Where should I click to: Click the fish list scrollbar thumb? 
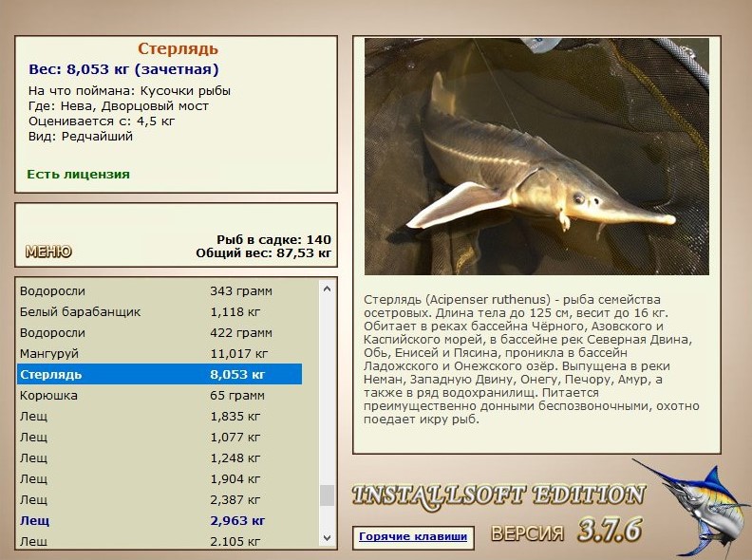(327, 495)
